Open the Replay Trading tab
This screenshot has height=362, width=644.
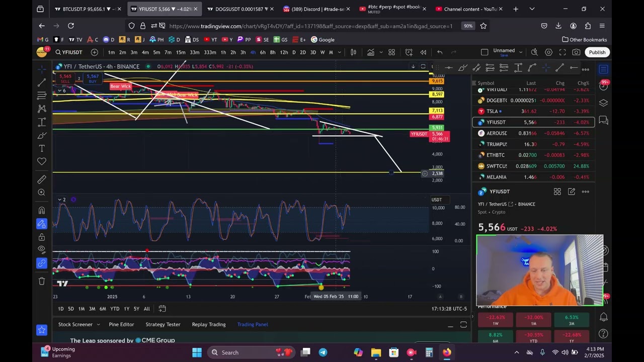click(x=209, y=324)
